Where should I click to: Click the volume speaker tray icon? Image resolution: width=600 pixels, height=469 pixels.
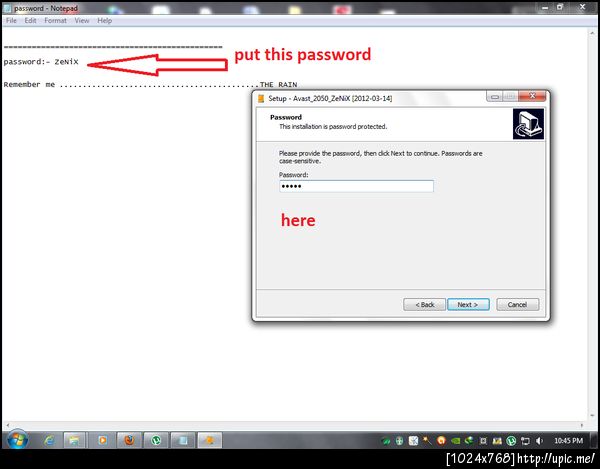(x=539, y=441)
